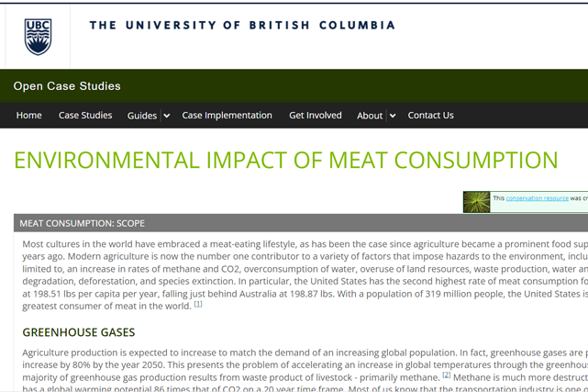Viewport: 588px width, 392px height.
Task: Go to Case Studies page
Action: tap(85, 115)
